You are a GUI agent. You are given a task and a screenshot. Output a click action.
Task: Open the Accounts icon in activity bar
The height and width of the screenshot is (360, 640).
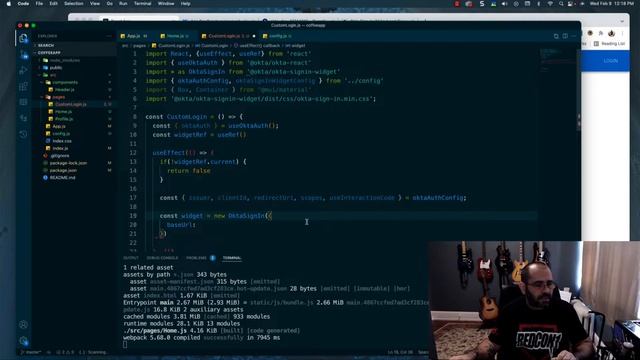[x=23, y=325]
